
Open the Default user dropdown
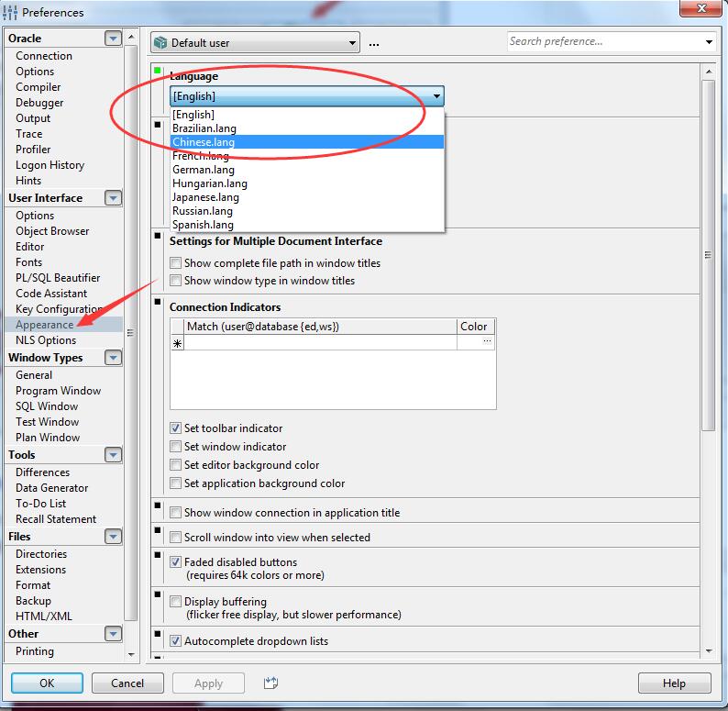point(352,43)
